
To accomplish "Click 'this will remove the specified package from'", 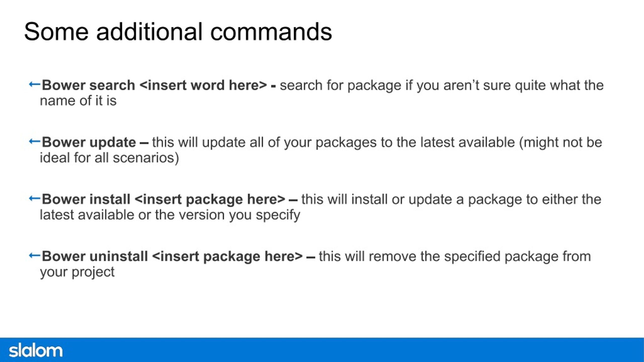I will pyautogui.click(x=455, y=257).
